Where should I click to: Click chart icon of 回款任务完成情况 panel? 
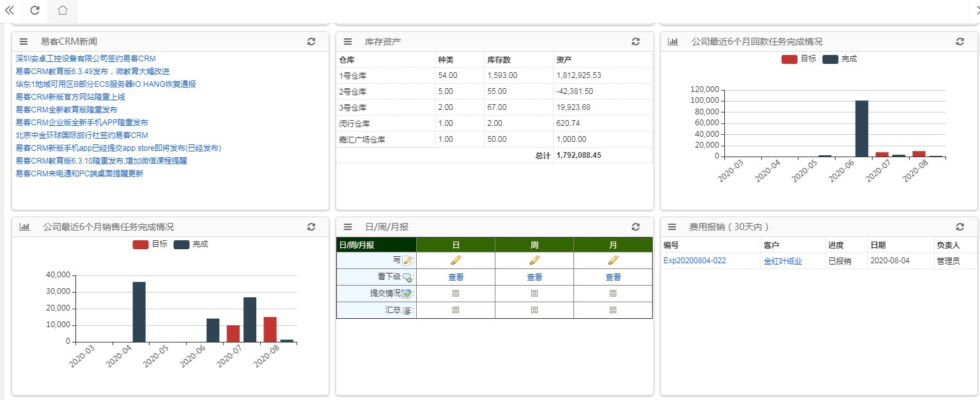coord(673,42)
